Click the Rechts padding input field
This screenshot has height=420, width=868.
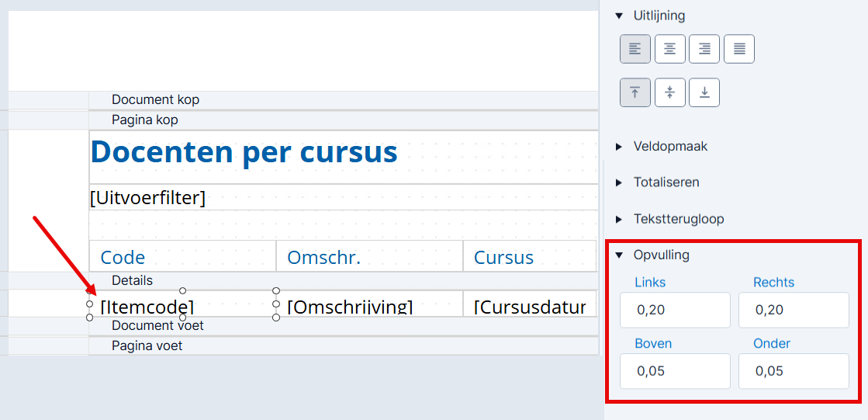pyautogui.click(x=794, y=311)
